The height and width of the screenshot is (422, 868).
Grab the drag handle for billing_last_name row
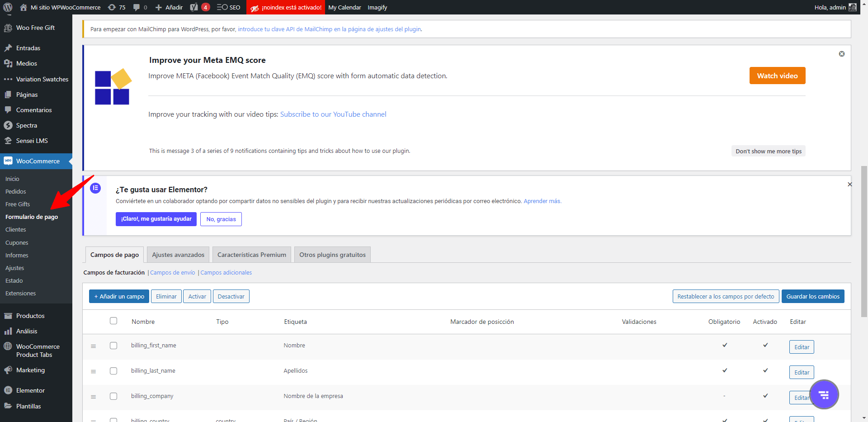tap(93, 371)
